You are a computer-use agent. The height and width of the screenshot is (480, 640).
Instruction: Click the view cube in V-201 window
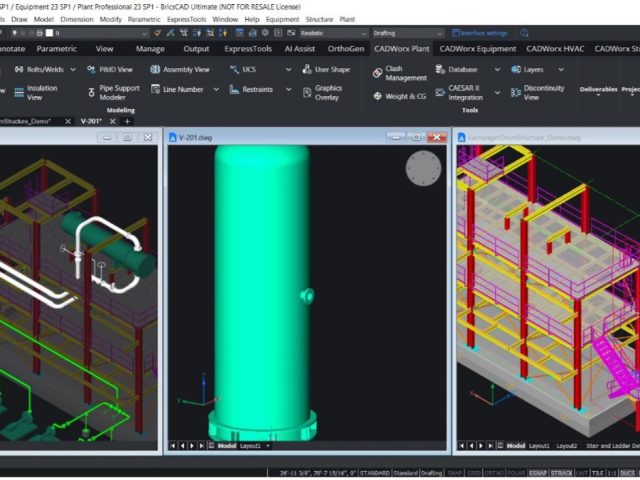tap(423, 168)
